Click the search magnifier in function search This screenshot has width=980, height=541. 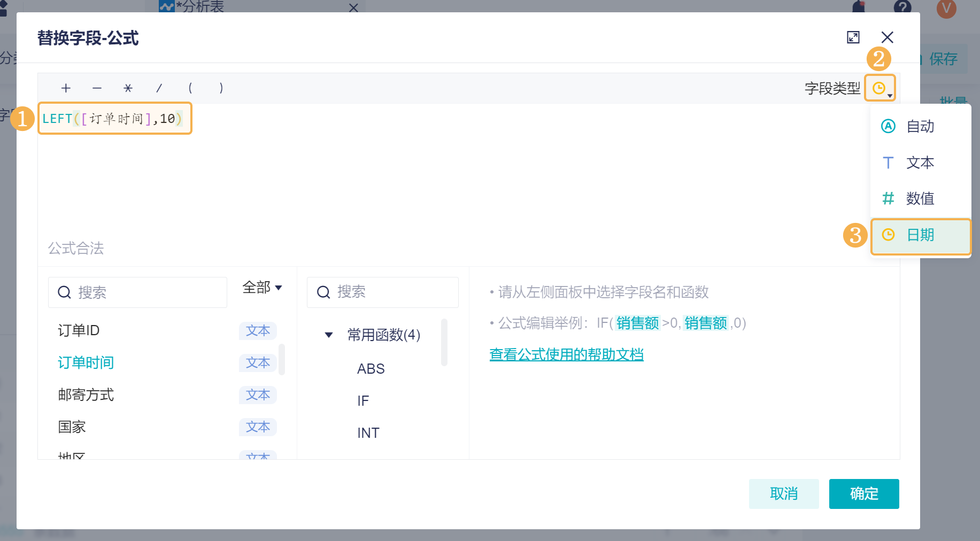[323, 292]
